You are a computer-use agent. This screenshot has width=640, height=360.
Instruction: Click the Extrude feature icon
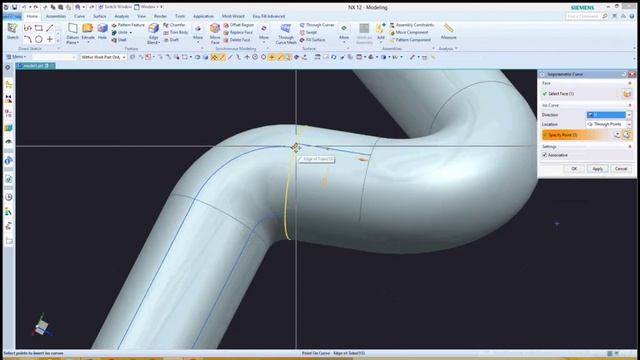coord(88,29)
